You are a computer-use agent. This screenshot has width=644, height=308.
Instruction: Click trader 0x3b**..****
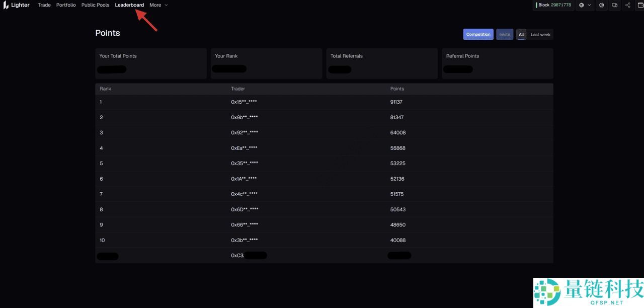(x=245, y=240)
